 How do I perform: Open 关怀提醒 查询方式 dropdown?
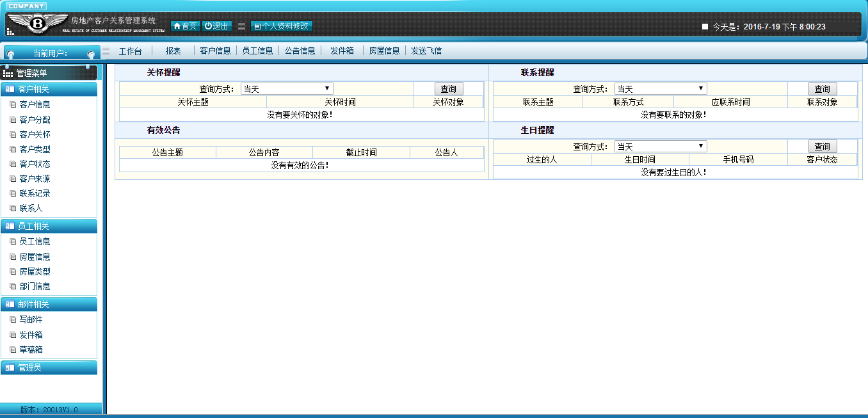(287, 89)
